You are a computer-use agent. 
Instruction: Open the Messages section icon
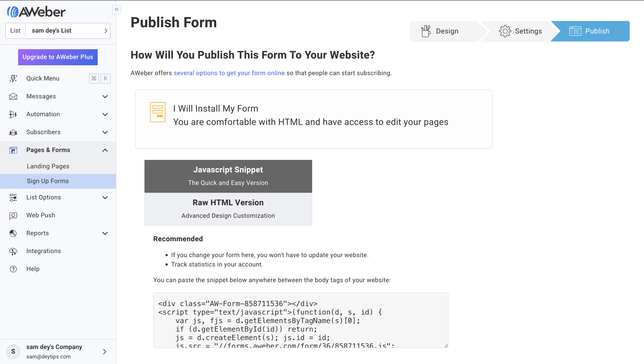[13, 96]
